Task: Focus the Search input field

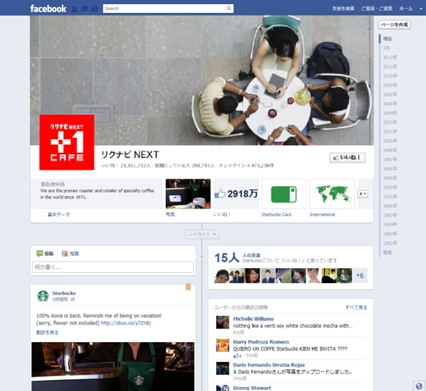Action: pos(164,8)
